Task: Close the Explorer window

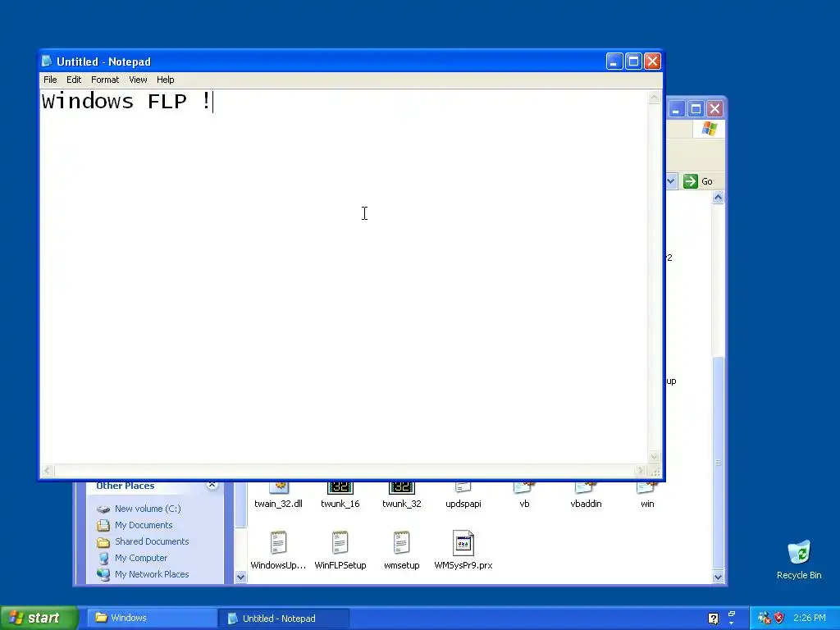Action: tap(714, 109)
